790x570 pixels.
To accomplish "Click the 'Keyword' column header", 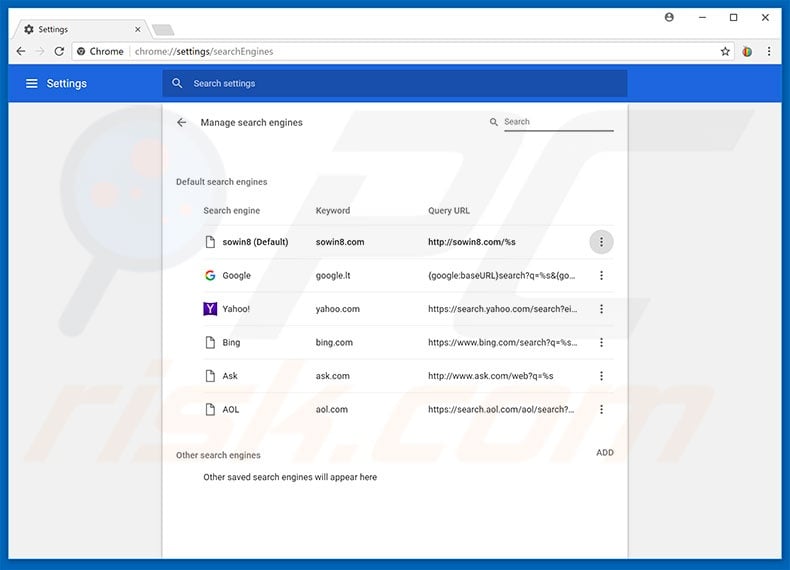I will coord(333,211).
